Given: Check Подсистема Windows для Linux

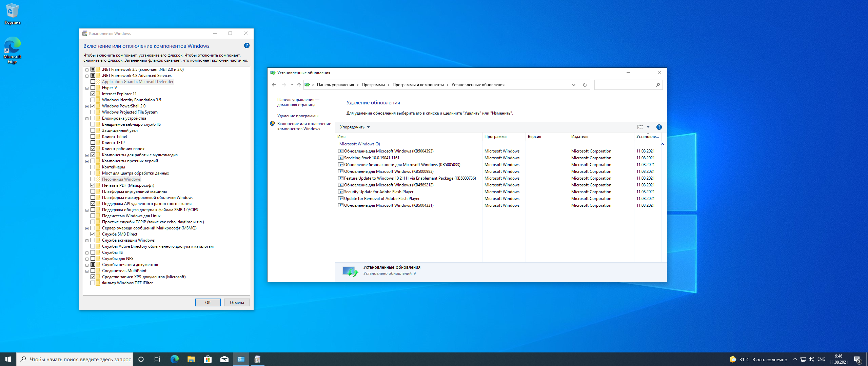Looking at the screenshot, I should pyautogui.click(x=93, y=216).
